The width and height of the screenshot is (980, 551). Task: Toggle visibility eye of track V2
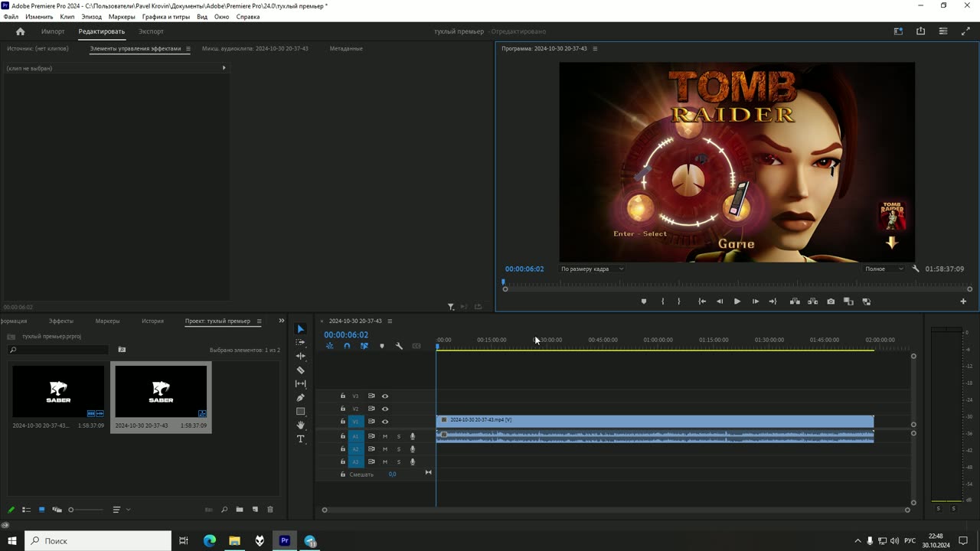[x=385, y=409]
